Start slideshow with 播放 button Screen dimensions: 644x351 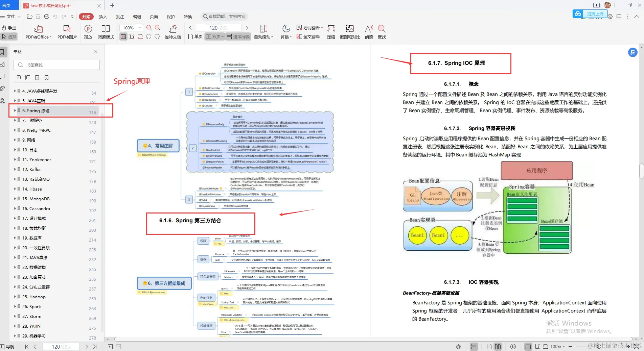pos(88,32)
